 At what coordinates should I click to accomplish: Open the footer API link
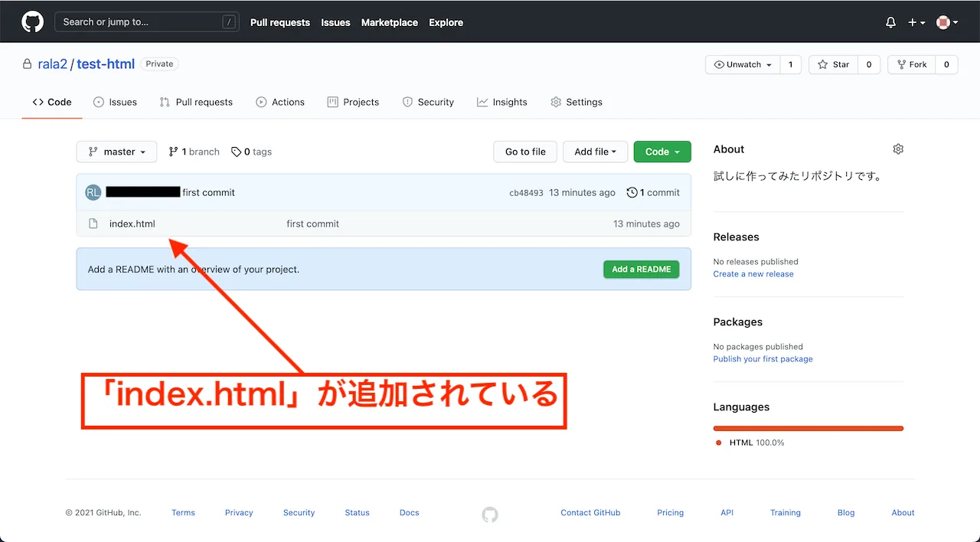tap(727, 513)
